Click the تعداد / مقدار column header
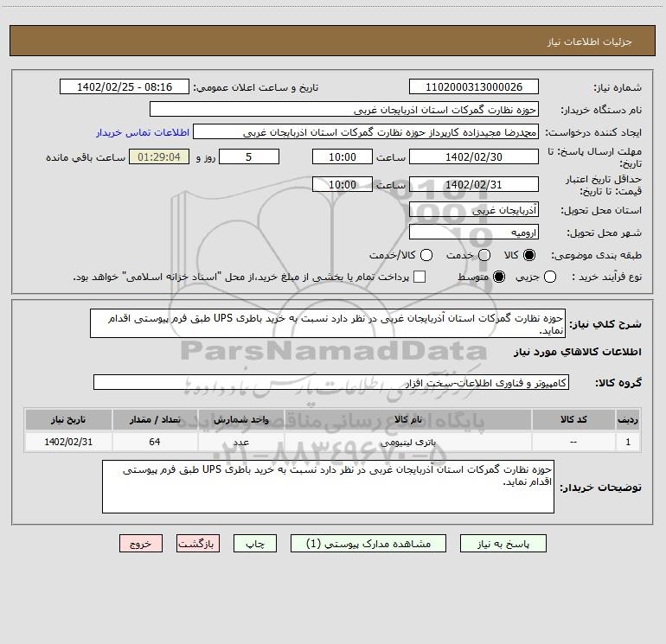The image size is (666, 644). coord(155,419)
